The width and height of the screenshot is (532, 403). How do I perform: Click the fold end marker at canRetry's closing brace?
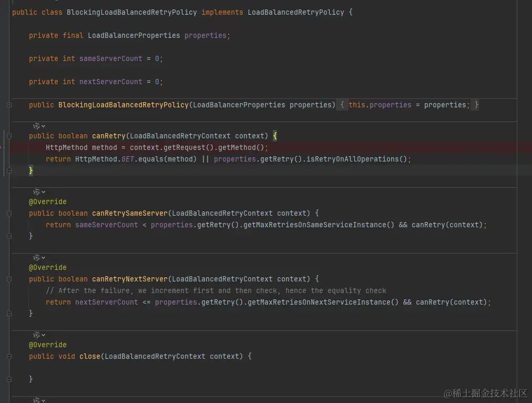[x=9, y=170]
